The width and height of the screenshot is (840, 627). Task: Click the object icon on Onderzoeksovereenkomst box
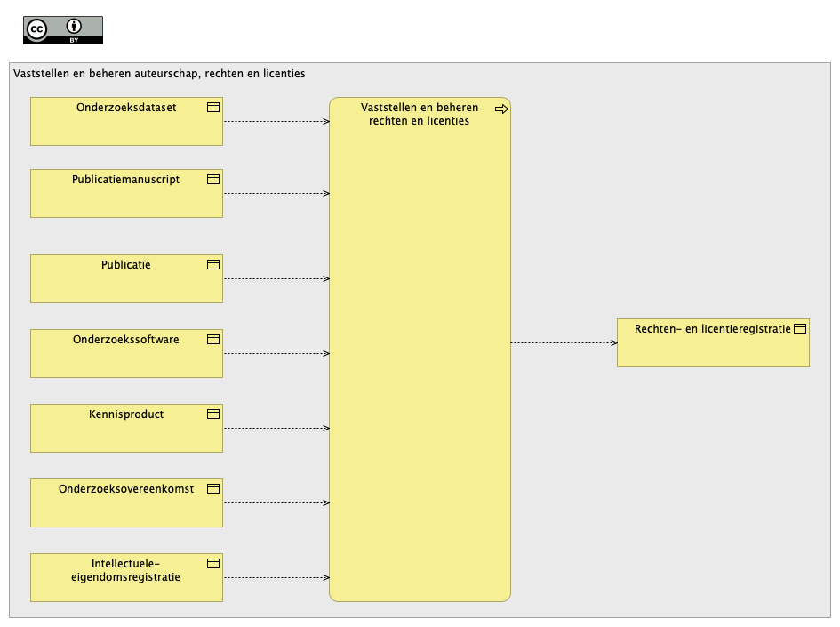[213, 489]
